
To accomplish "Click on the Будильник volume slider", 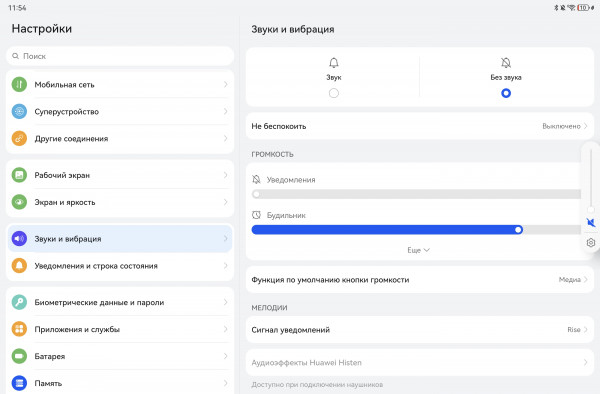I will click(x=416, y=230).
